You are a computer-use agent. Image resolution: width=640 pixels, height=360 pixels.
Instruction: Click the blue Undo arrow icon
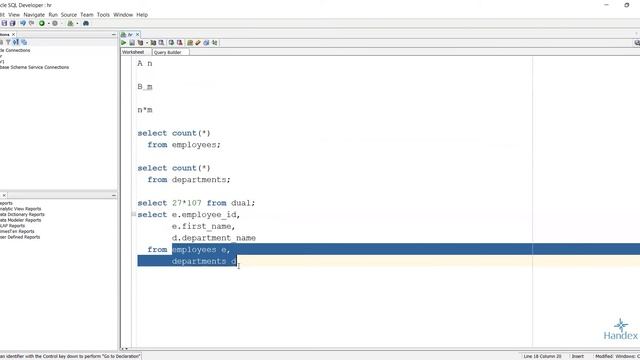pos(23,23)
